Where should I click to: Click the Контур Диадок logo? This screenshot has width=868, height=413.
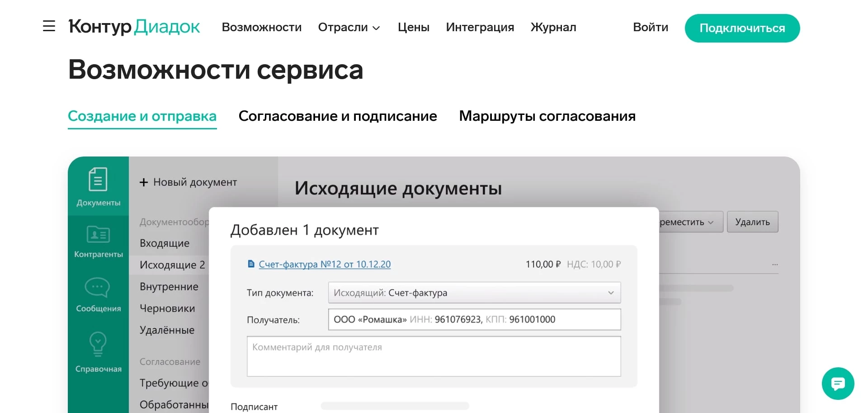(134, 27)
